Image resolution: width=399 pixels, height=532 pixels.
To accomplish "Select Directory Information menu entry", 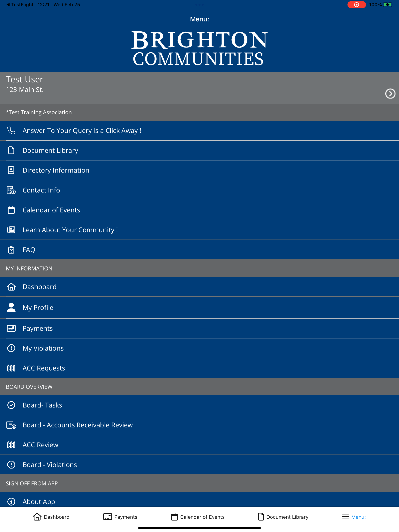I will pyautogui.click(x=199, y=170).
